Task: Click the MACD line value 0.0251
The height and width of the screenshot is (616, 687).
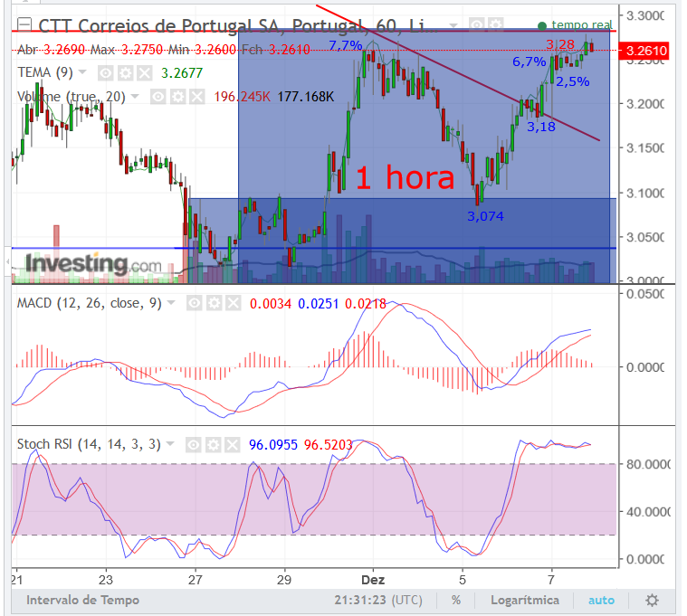Action: [318, 304]
